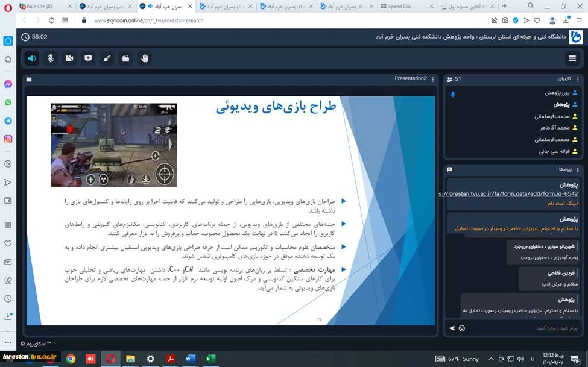588x367 pixels.
Task: Search tabs with magnifier icon
Action: point(531,6)
